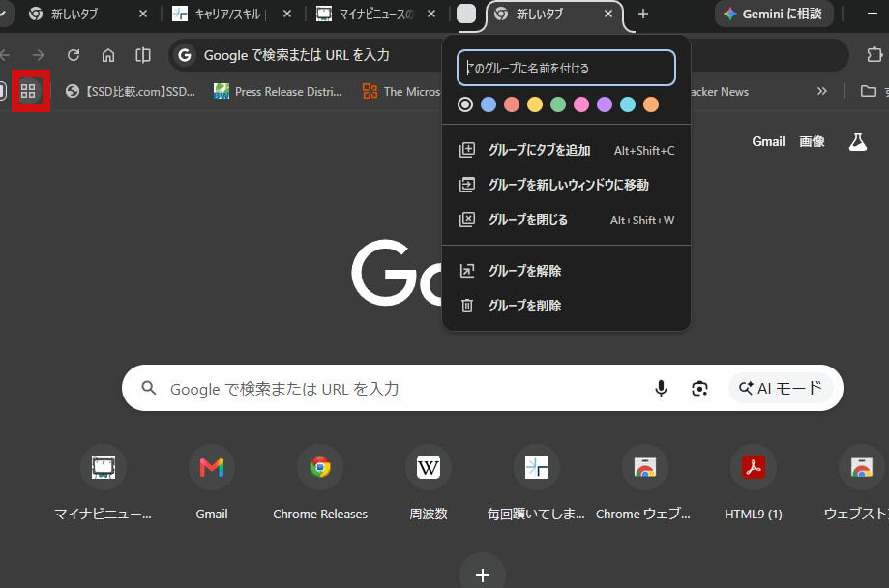The width and height of the screenshot is (889, 588).
Task: Choose the orange group color
Action: click(x=651, y=104)
